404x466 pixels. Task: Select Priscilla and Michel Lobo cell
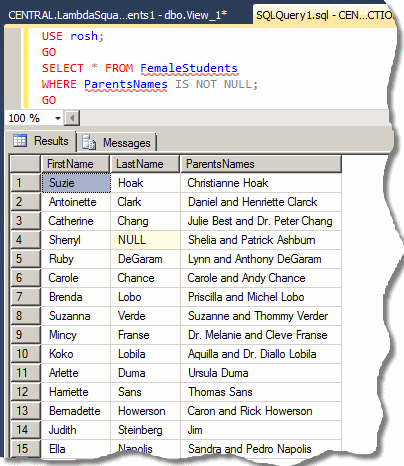[261, 297]
